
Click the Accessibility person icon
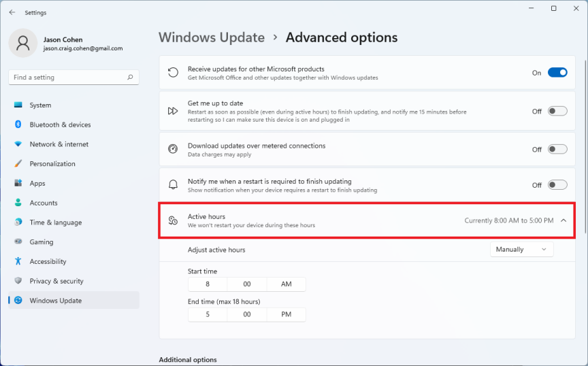click(18, 261)
